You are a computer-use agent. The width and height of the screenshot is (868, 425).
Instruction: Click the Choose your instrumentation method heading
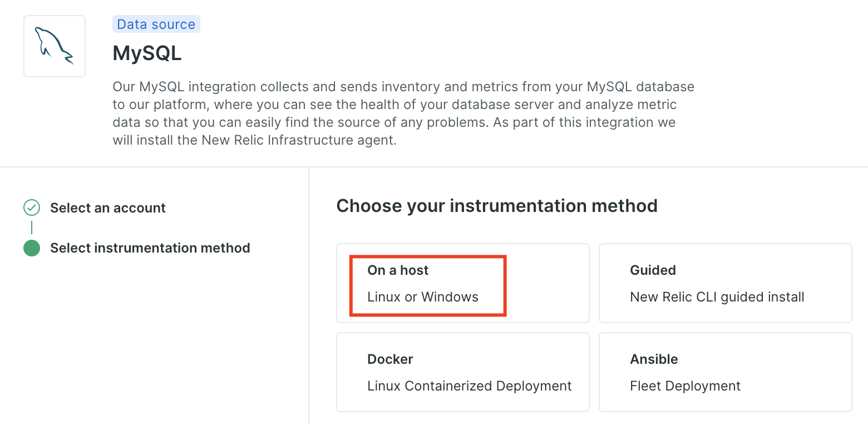click(x=497, y=206)
